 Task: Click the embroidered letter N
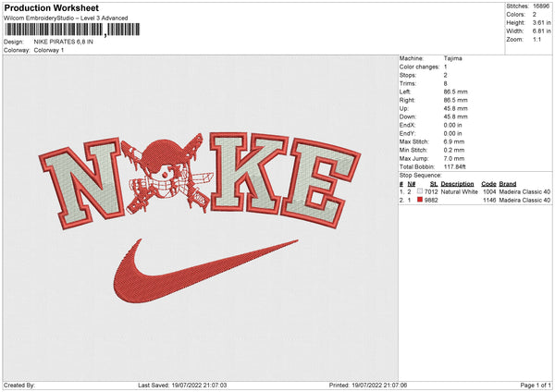point(81,184)
